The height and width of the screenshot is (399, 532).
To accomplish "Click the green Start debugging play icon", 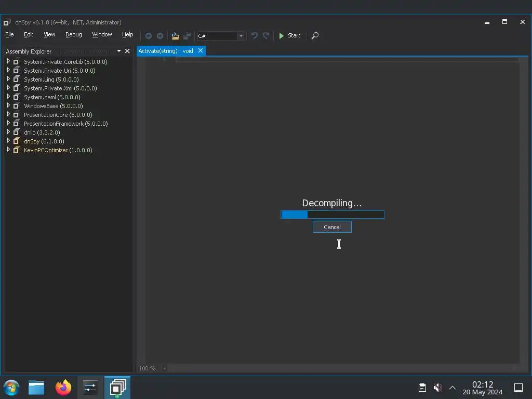I will 281,36.
